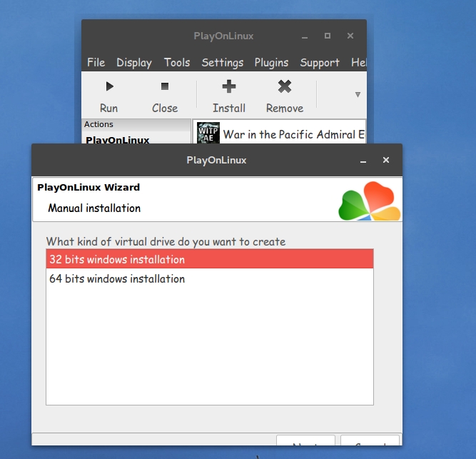This screenshot has height=459, width=476.
Task: Click the Close stop icon in toolbar
Action: pos(165,86)
